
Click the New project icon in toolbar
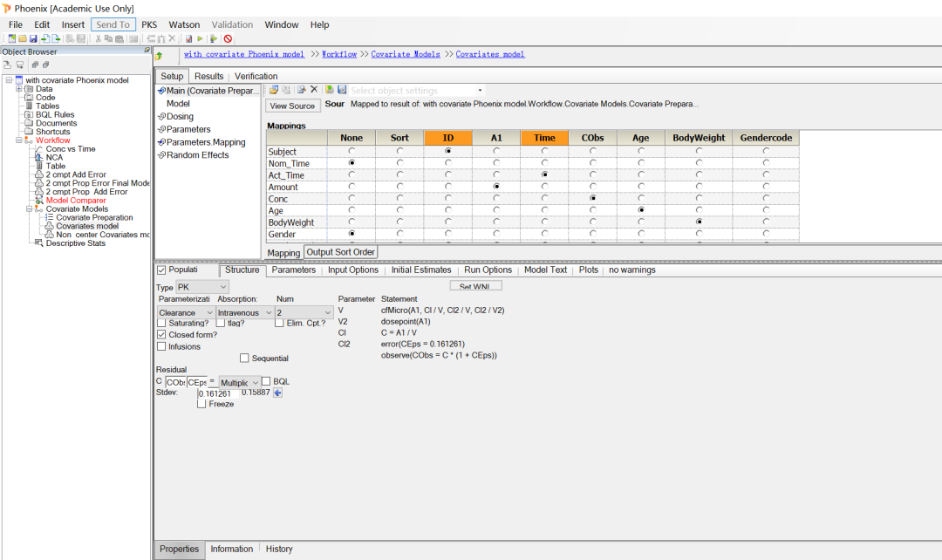(x=11, y=38)
